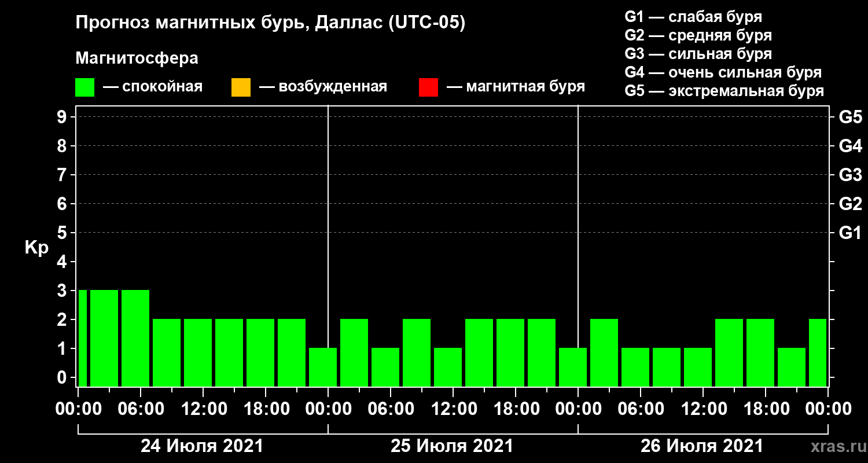Click the Kp 2 bar for 26 Июля 13:00–16:00
Image resolution: width=868 pixels, height=463 pixels.
729,352
